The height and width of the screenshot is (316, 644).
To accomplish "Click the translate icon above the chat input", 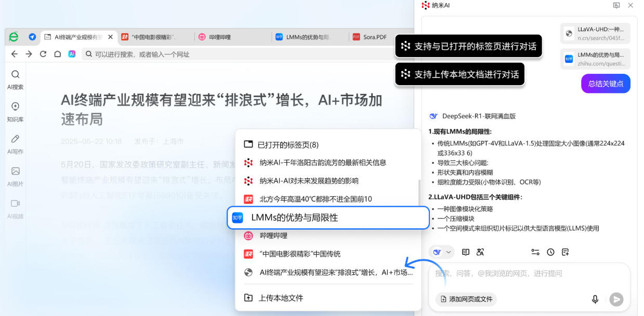I will (x=480, y=252).
